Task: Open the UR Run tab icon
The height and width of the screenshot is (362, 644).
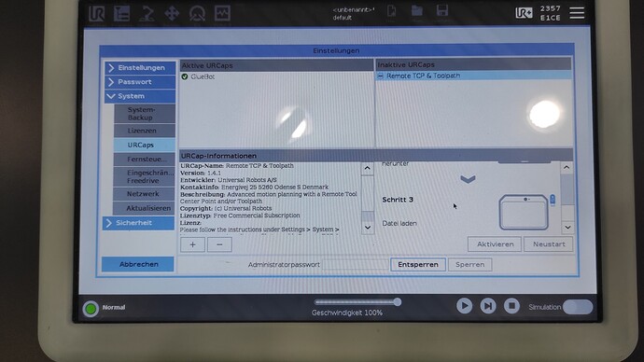Action: 97,14
